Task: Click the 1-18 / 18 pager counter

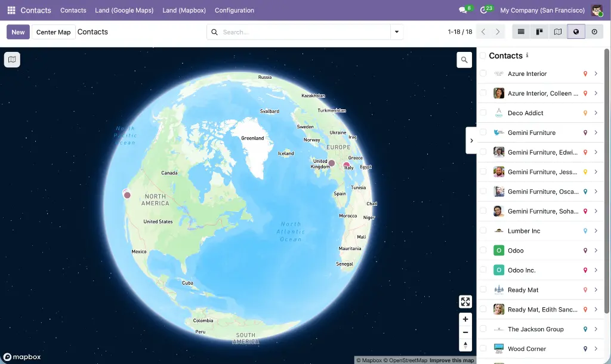Action: 460,32
